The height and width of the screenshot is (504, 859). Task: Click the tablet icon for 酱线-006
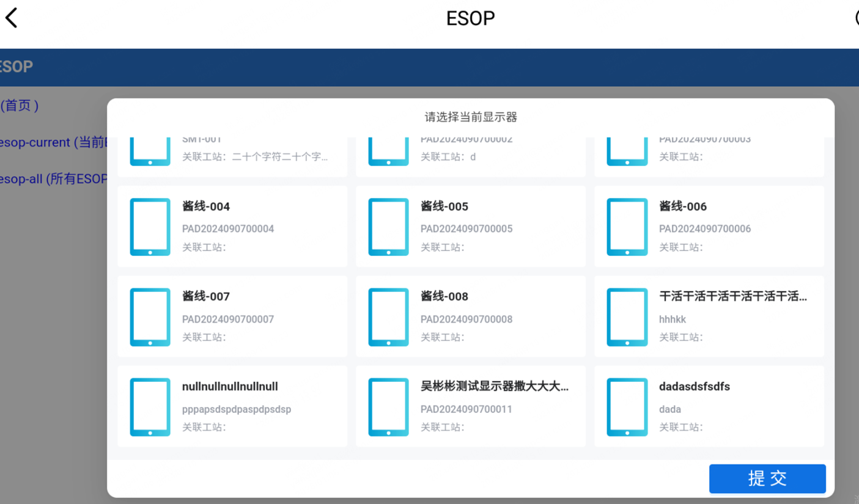627,227
